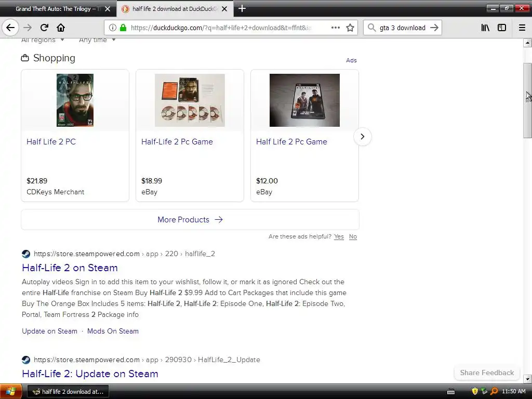Submit the gta 3 download search arrow
The width and height of the screenshot is (532, 399).
[434, 28]
